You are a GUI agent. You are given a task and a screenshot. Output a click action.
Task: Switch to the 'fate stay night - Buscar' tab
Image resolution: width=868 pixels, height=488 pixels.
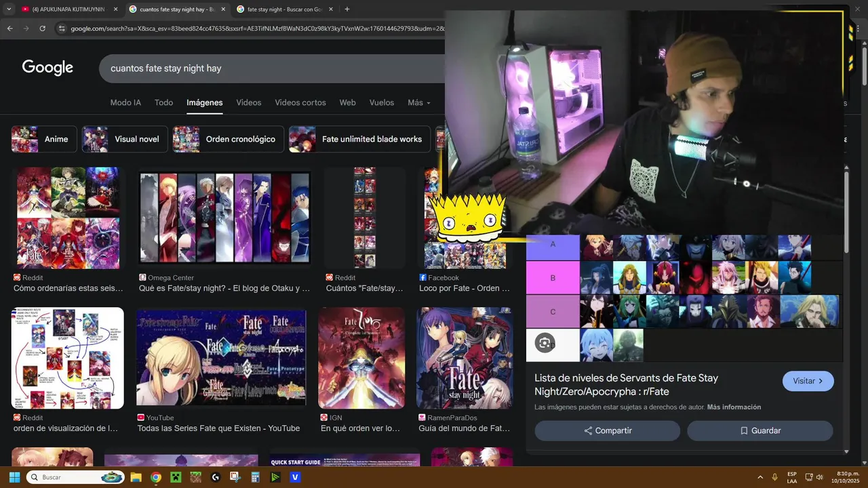[285, 9]
